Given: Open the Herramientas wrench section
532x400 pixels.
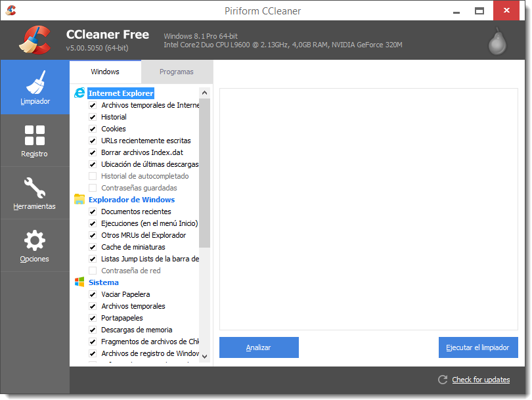Looking at the screenshot, I should click(35, 193).
